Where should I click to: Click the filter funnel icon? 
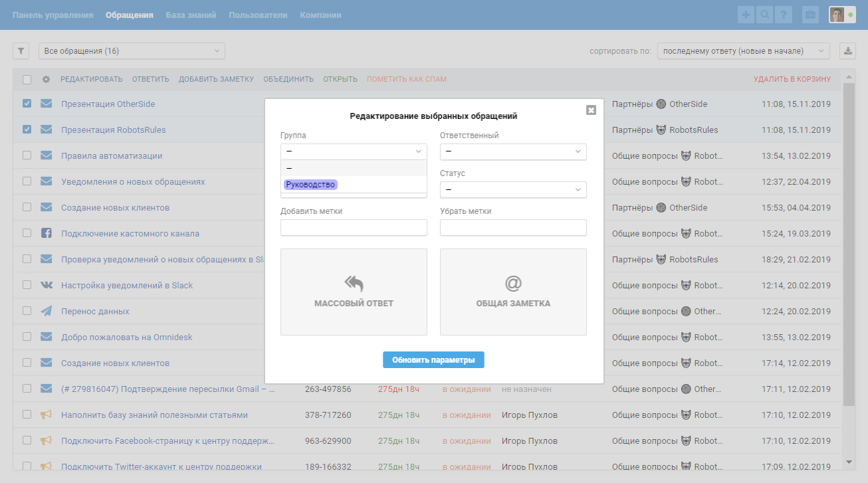21,51
